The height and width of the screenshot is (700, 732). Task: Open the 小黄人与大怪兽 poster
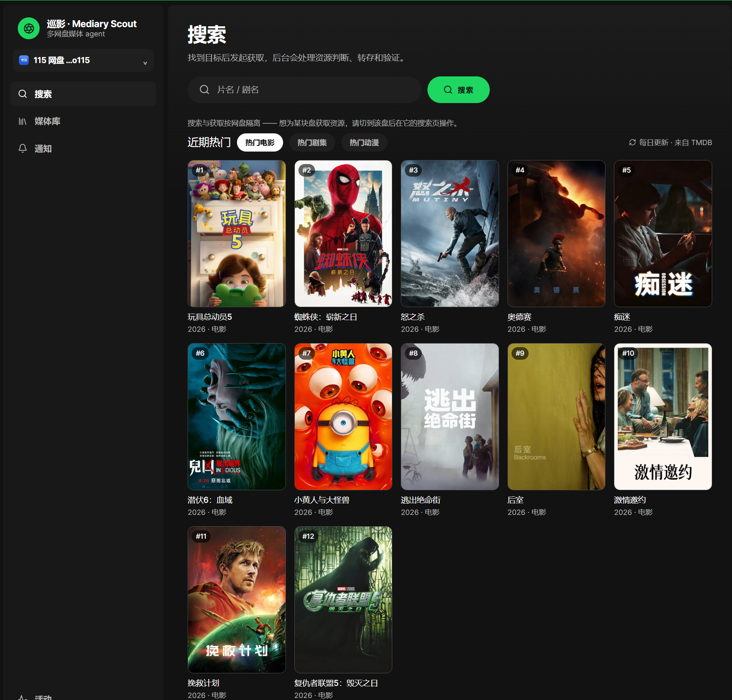point(343,417)
